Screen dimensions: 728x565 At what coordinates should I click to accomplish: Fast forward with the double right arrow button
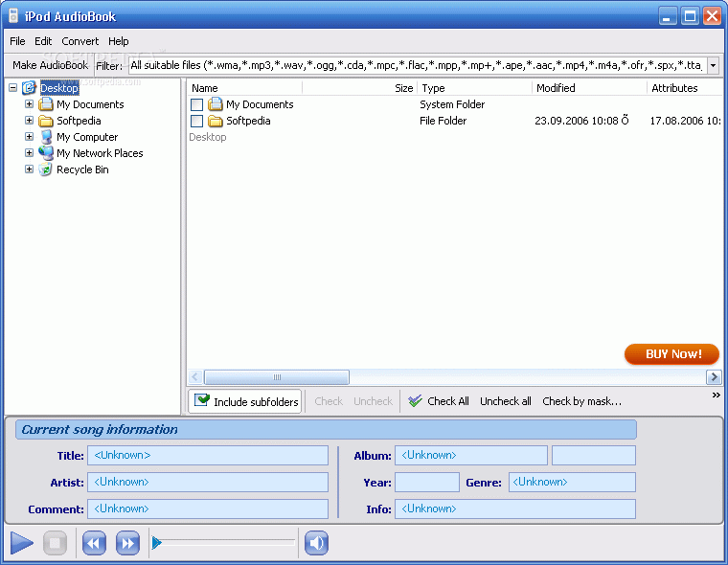pyautogui.click(x=127, y=542)
